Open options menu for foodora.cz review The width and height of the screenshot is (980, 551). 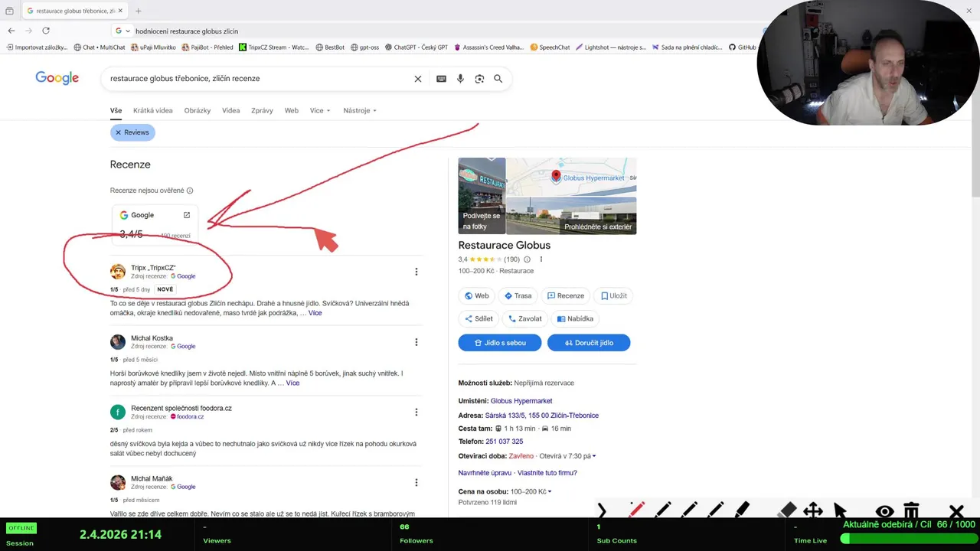416,412
